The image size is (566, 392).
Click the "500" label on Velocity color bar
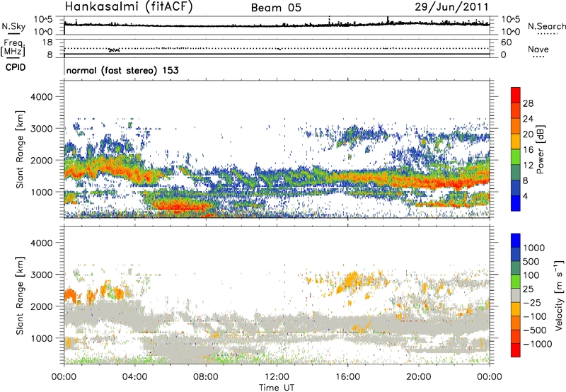click(531, 261)
